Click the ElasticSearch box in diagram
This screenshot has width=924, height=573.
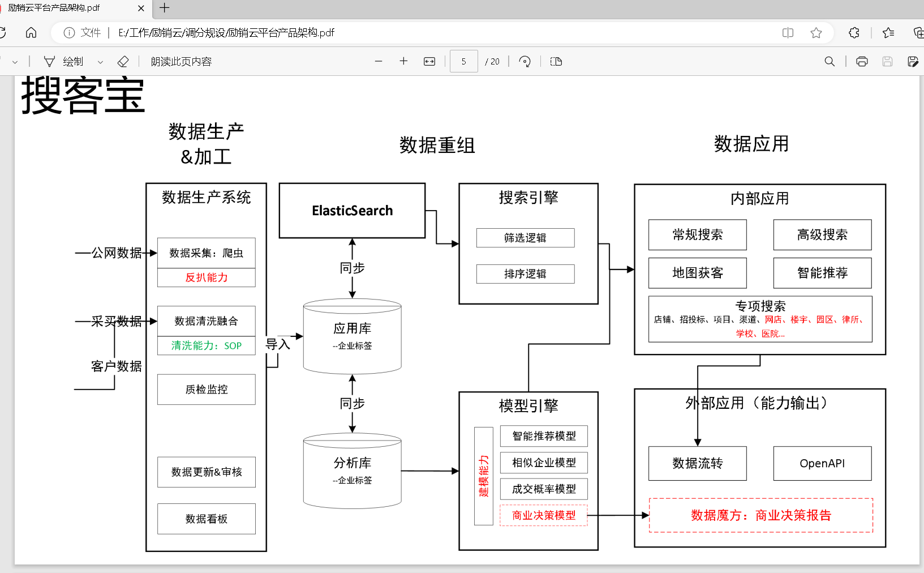click(x=352, y=211)
